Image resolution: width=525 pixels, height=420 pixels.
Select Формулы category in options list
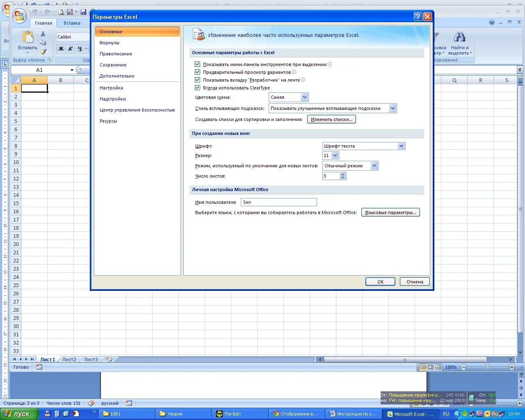point(110,43)
